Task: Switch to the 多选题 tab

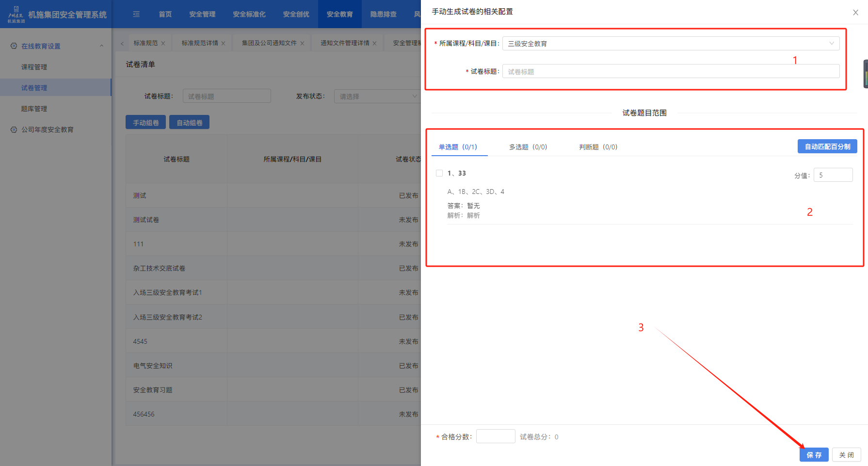Action: [528, 147]
